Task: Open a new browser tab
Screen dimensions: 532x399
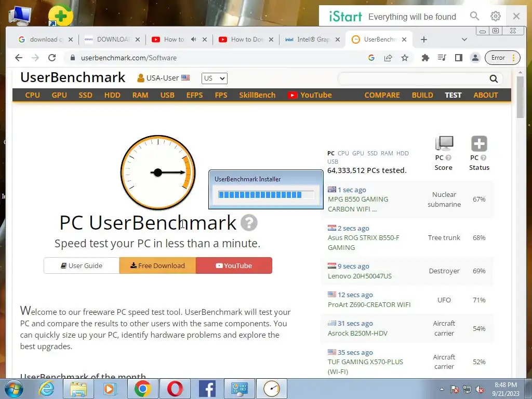Action: tap(424, 39)
